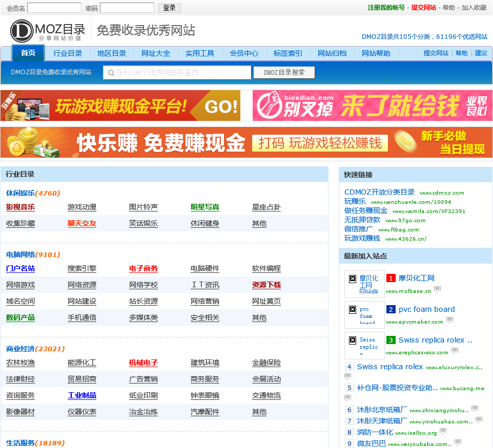Open 补仓网-股票投资专业助 link
Viewport: 493px width, 448px height.
[x=397, y=388]
